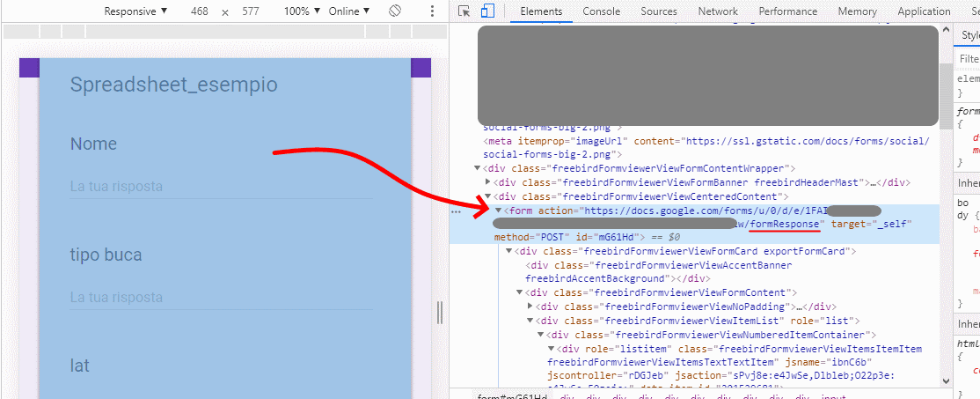Click the viewport resize handle bar

439,312
